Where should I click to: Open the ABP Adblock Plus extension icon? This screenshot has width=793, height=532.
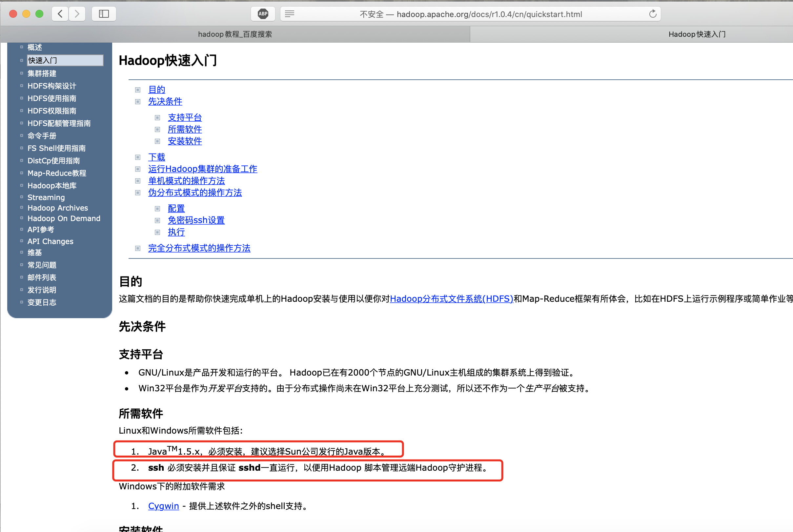click(263, 14)
